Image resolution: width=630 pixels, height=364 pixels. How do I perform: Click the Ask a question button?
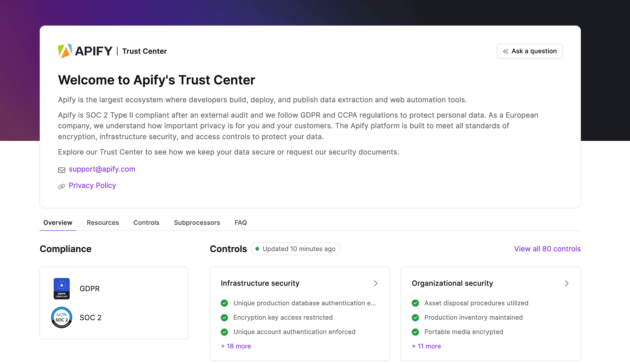pyautogui.click(x=530, y=51)
